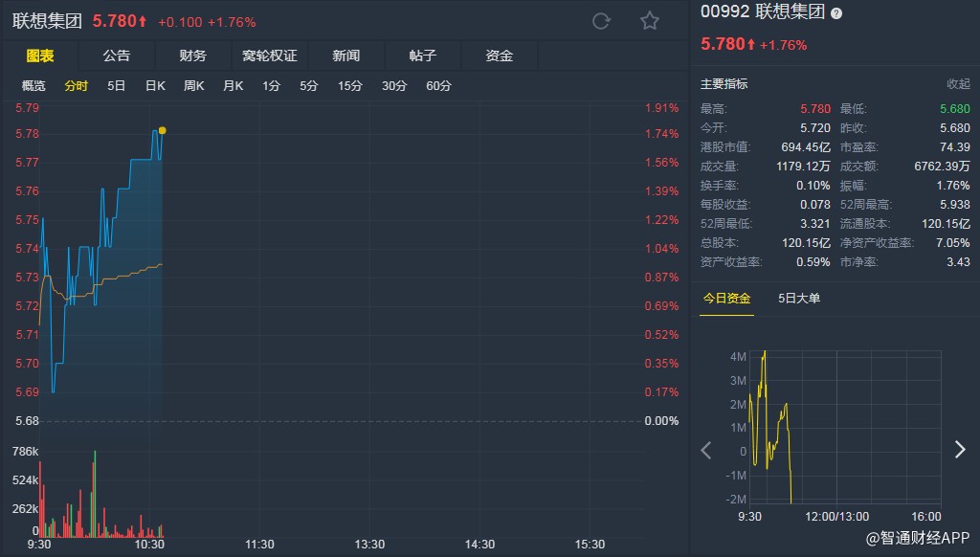The height and width of the screenshot is (557, 980).
Task: Select the 新闻 tab
Action: [x=346, y=56]
